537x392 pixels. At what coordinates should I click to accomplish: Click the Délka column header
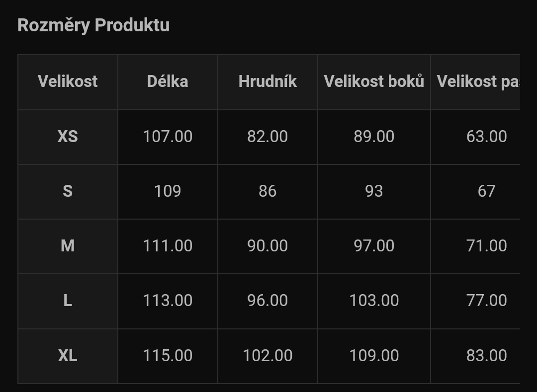coord(168,82)
